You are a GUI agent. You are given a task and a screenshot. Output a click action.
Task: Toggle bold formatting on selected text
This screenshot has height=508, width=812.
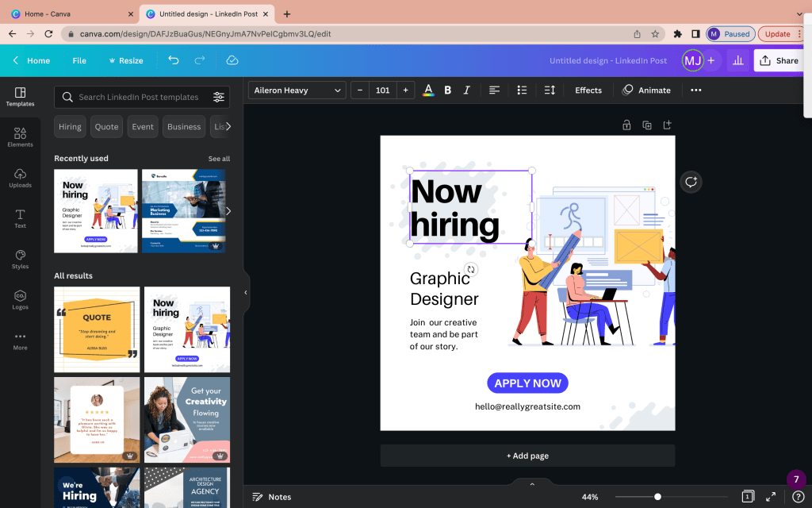447,90
